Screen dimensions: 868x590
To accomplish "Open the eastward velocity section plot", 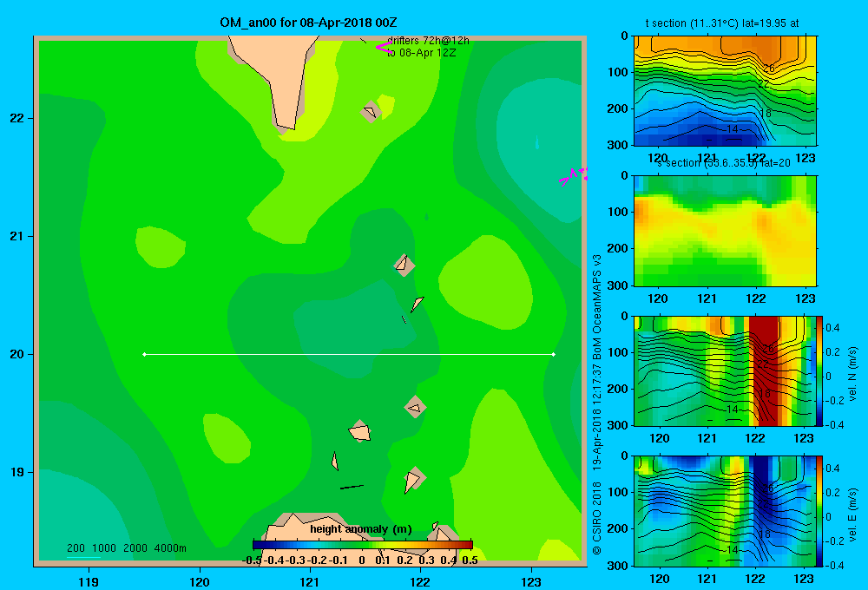I will 725,510.
